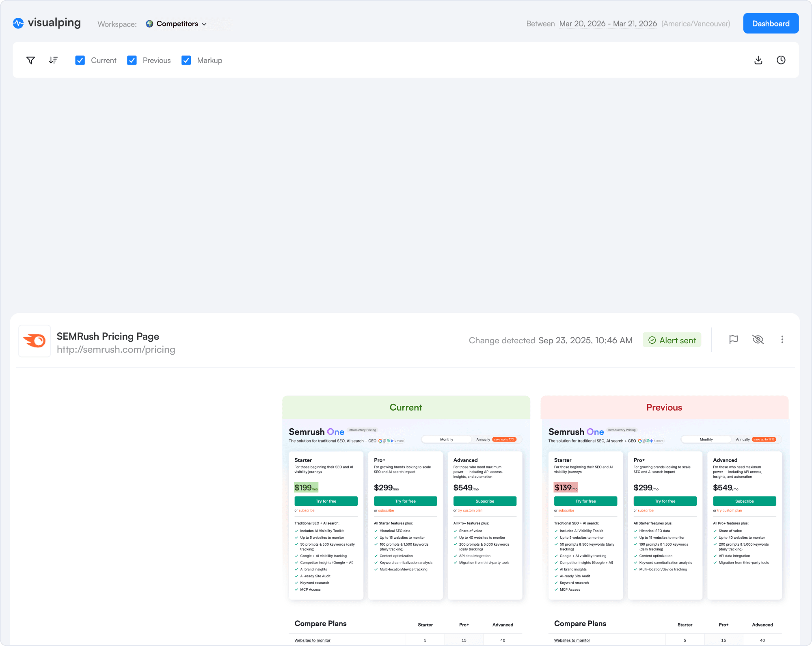Open the three-dot more options menu
This screenshot has width=812, height=646.
click(x=782, y=340)
